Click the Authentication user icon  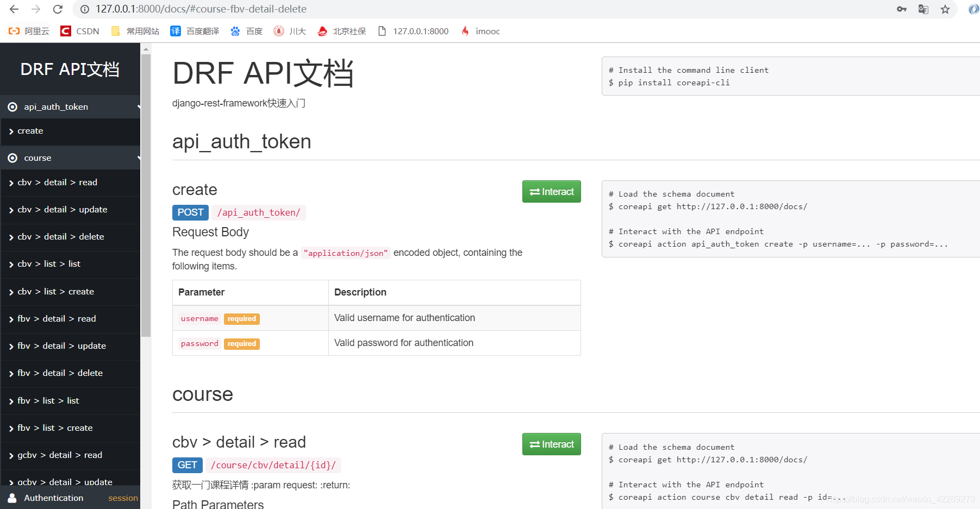pos(12,498)
